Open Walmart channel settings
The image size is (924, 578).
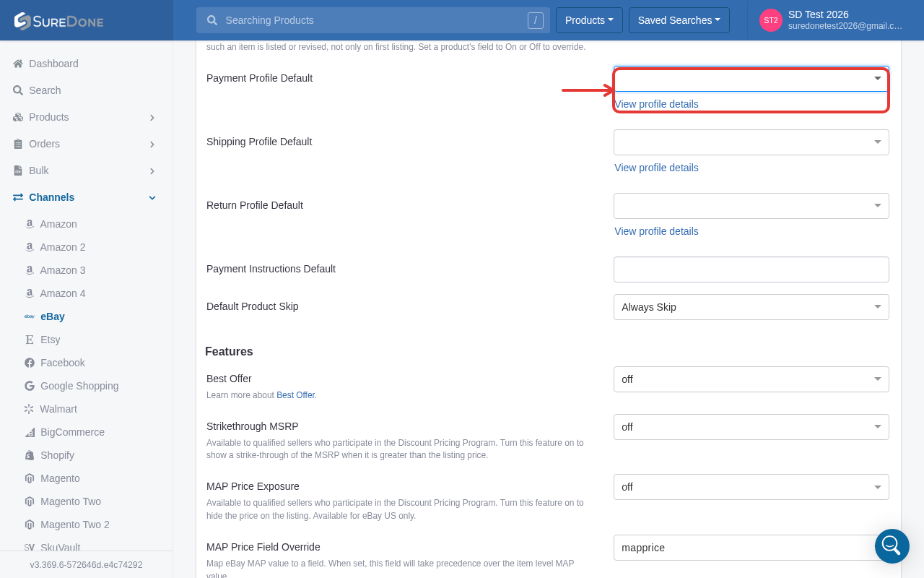pyautogui.click(x=58, y=409)
